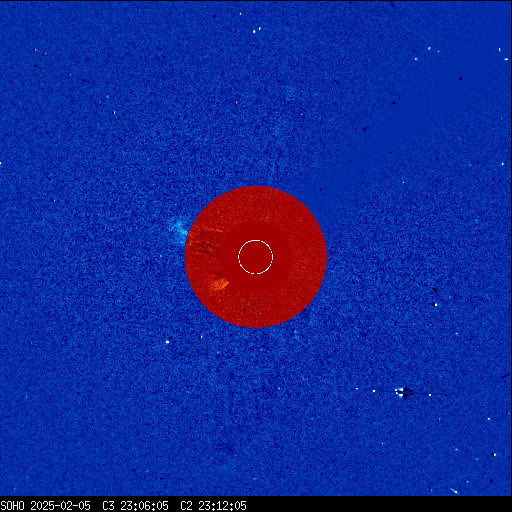The width and height of the screenshot is (512, 512).
Task: Select the black dot near the top edge
Action: (x=214, y=16)
